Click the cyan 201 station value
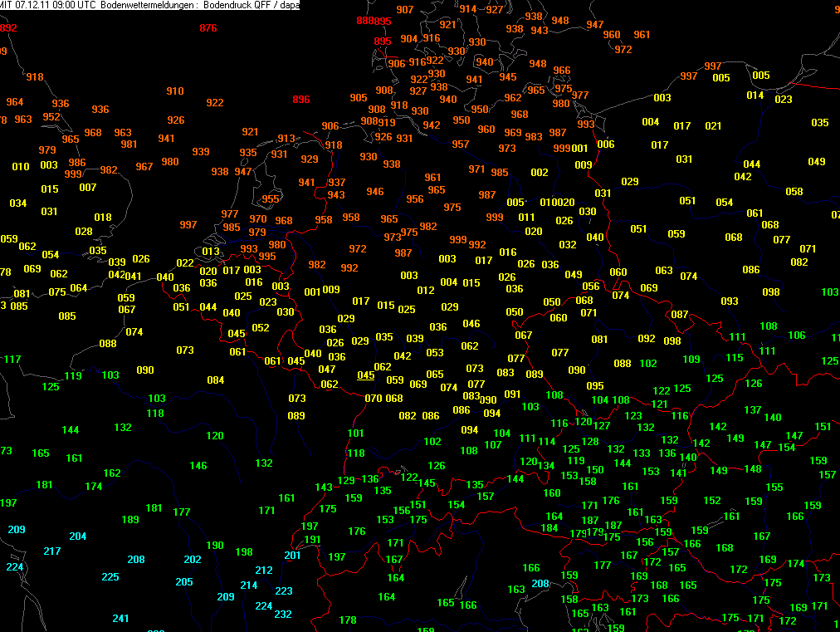 coord(292,556)
